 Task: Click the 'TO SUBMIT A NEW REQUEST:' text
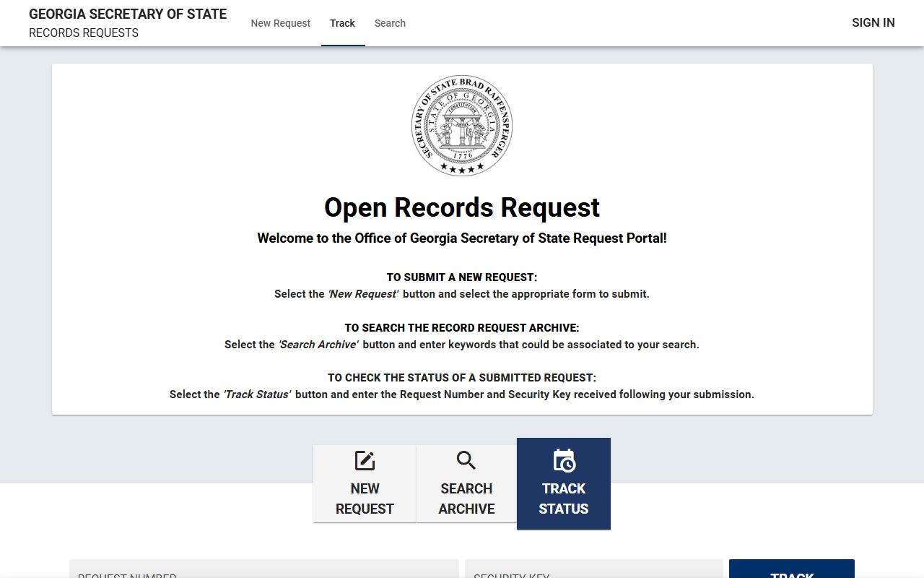coord(462,277)
